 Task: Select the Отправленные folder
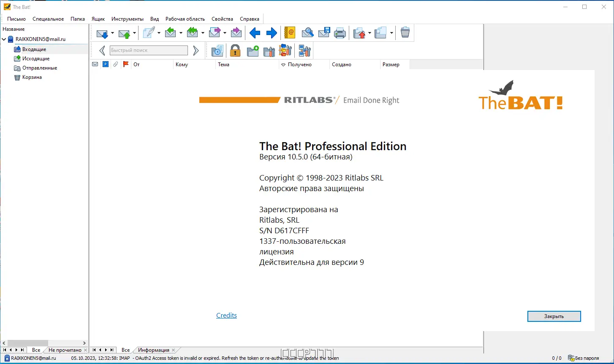coord(40,68)
